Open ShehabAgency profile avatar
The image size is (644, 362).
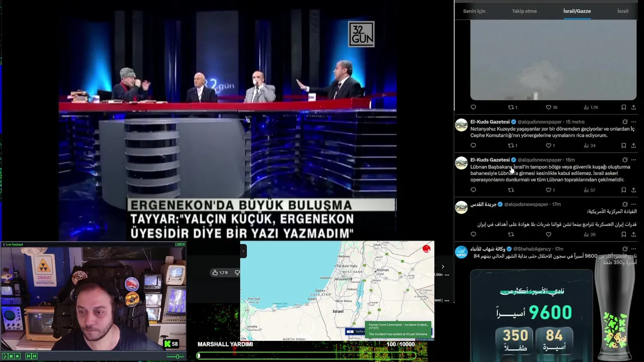tap(461, 252)
